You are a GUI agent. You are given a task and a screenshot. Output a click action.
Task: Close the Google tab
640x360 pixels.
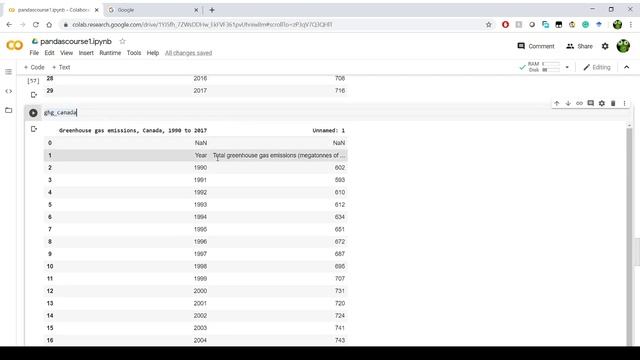[x=196, y=10]
